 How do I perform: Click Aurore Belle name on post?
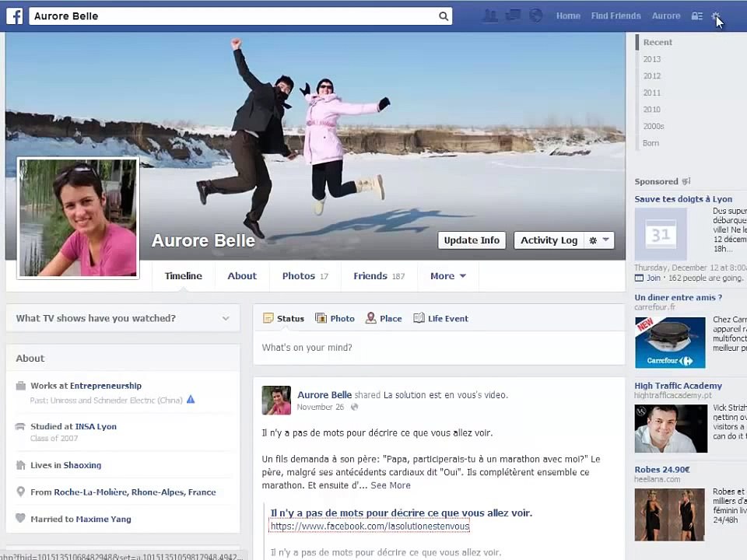pyautogui.click(x=324, y=395)
